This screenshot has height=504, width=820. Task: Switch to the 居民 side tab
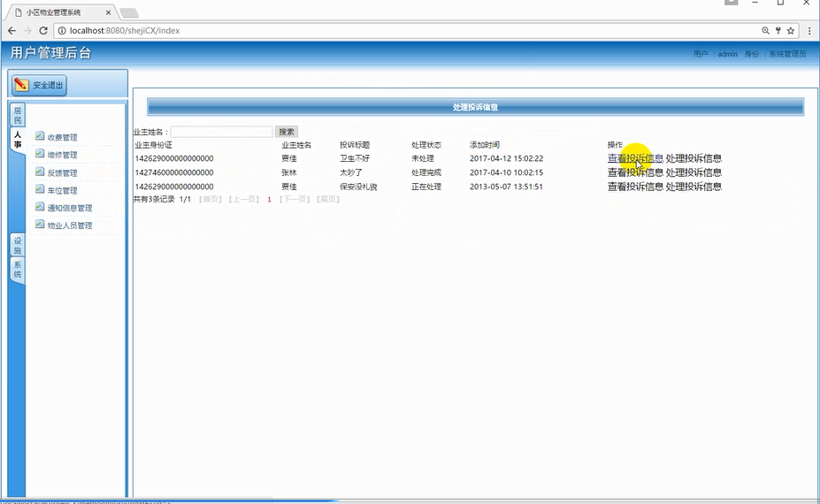coord(18,115)
